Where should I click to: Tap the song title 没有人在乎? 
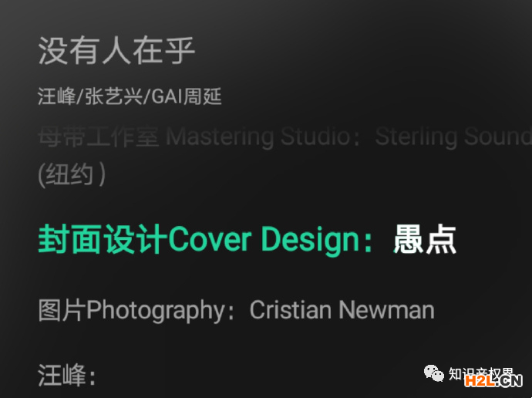click(116, 51)
